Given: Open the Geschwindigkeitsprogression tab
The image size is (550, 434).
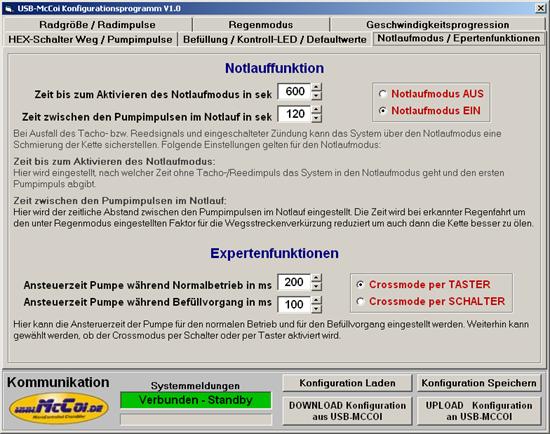Looking at the screenshot, I should pos(437,25).
